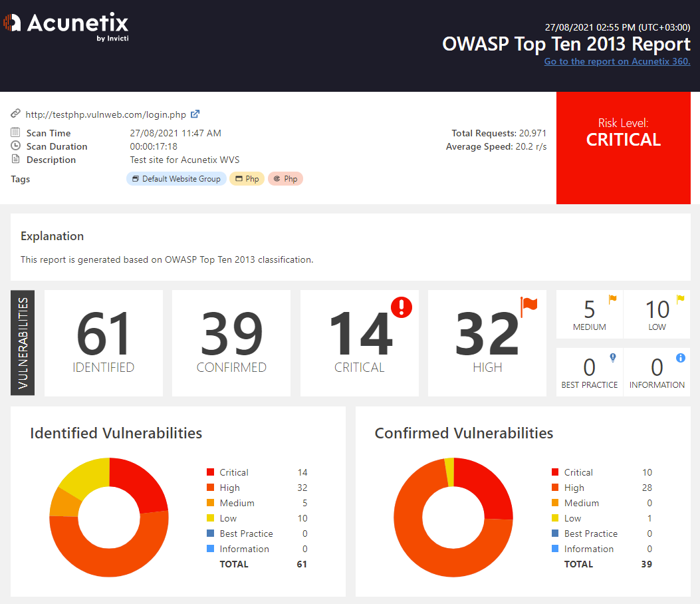The height and width of the screenshot is (604, 700).
Task: Click the 0 Best Practice card
Action: pyautogui.click(x=589, y=372)
